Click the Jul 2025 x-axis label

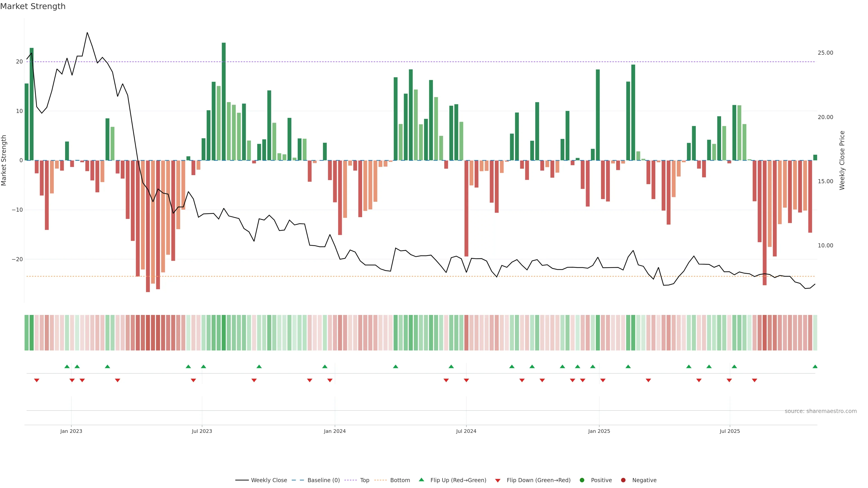(729, 431)
